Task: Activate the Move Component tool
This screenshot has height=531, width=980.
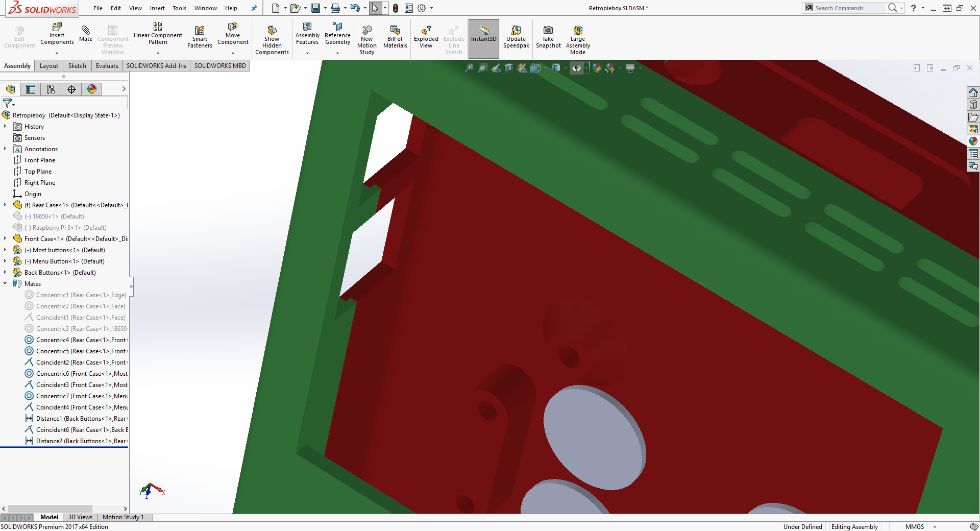Action: (x=233, y=34)
